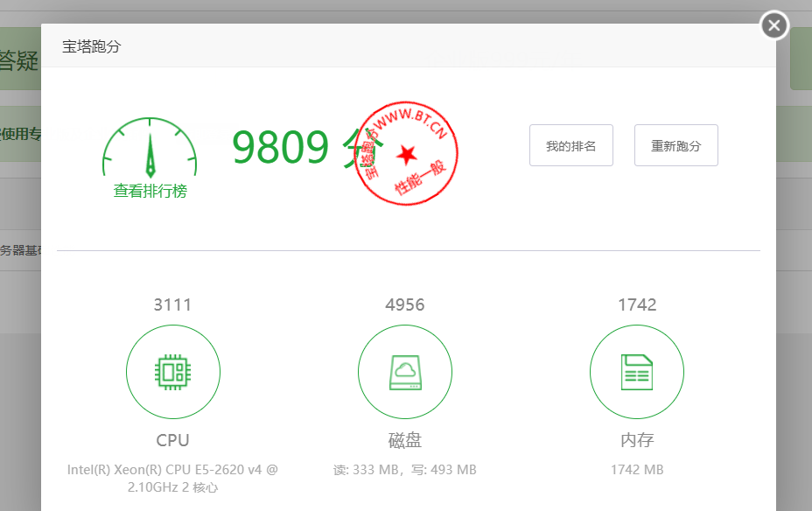Click the Intel Xeon E5-2620 v4 description
This screenshot has width=812, height=511.
click(173, 479)
